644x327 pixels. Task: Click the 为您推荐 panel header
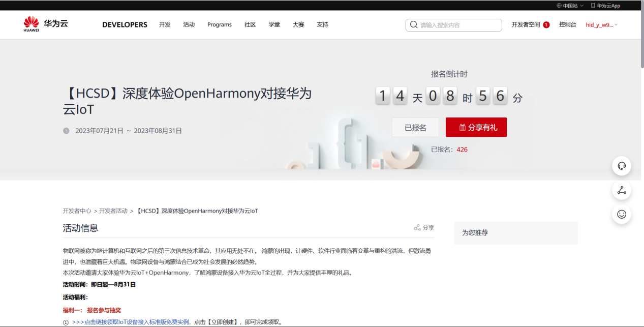pos(516,233)
